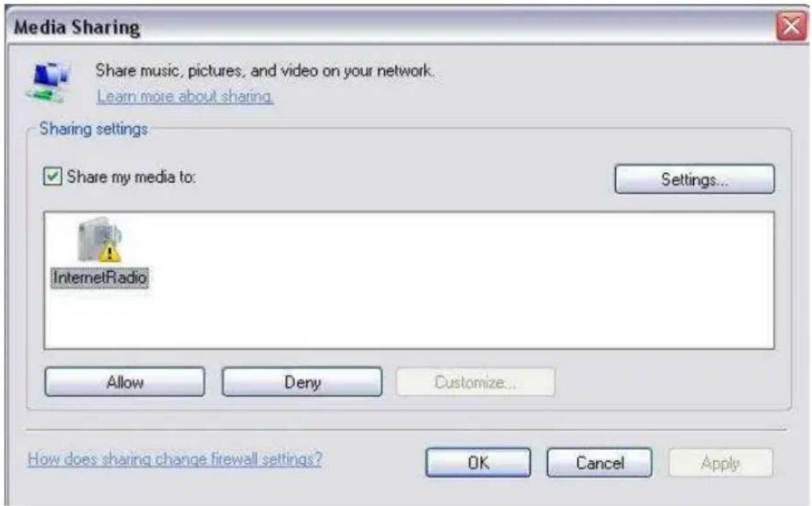Cancel the Media Sharing dialog

tap(599, 463)
